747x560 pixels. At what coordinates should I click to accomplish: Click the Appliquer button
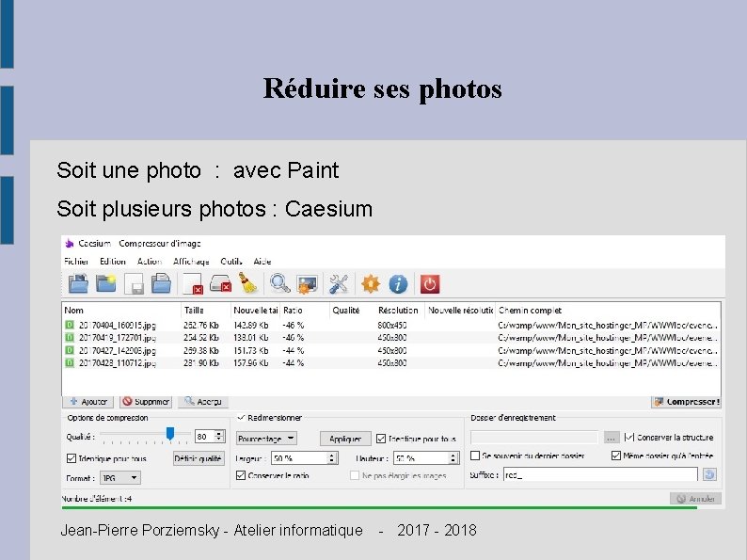tap(345, 439)
